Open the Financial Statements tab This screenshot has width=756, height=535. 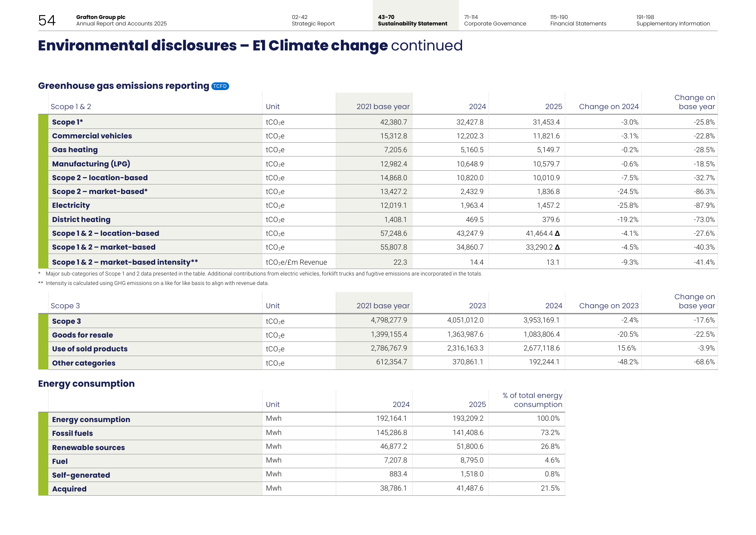pos(578,20)
